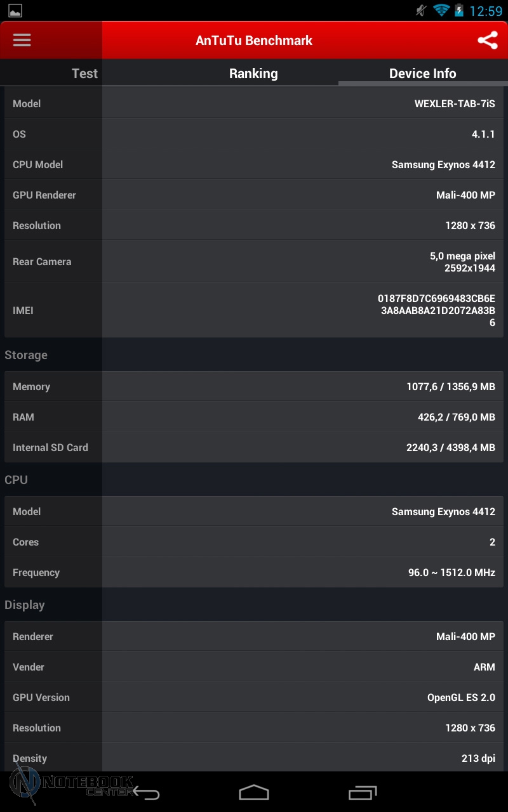Tap the CPU Frequency row
508x812 pixels.
pos(254,572)
